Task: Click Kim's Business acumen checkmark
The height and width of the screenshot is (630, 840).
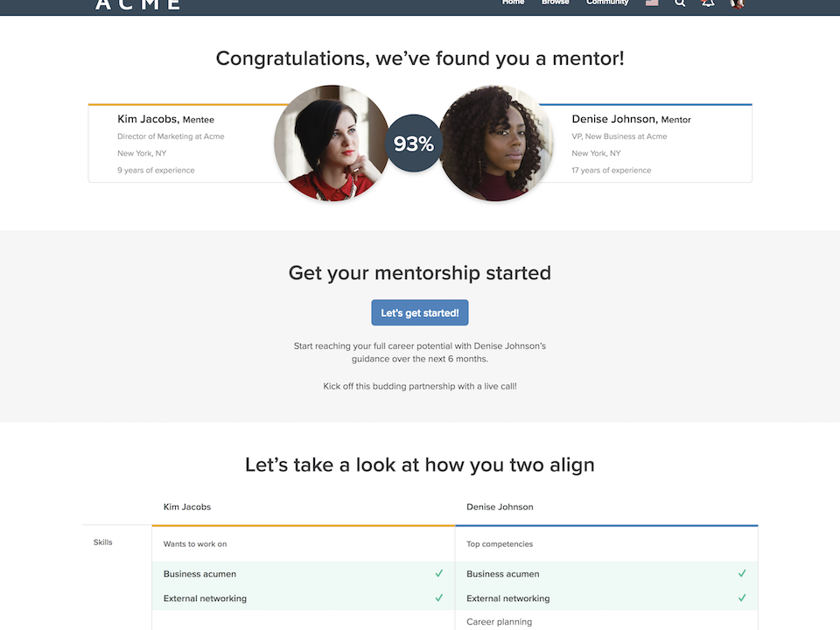Action: [439, 574]
